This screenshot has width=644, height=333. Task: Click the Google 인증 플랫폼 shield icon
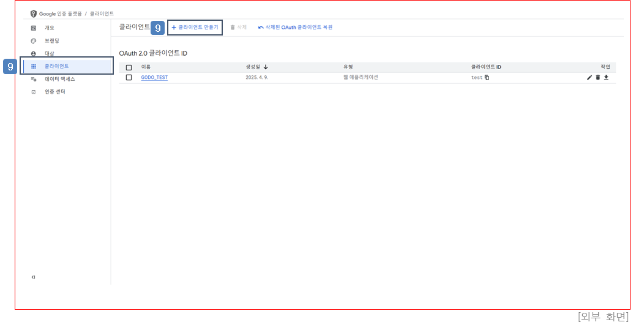point(33,14)
